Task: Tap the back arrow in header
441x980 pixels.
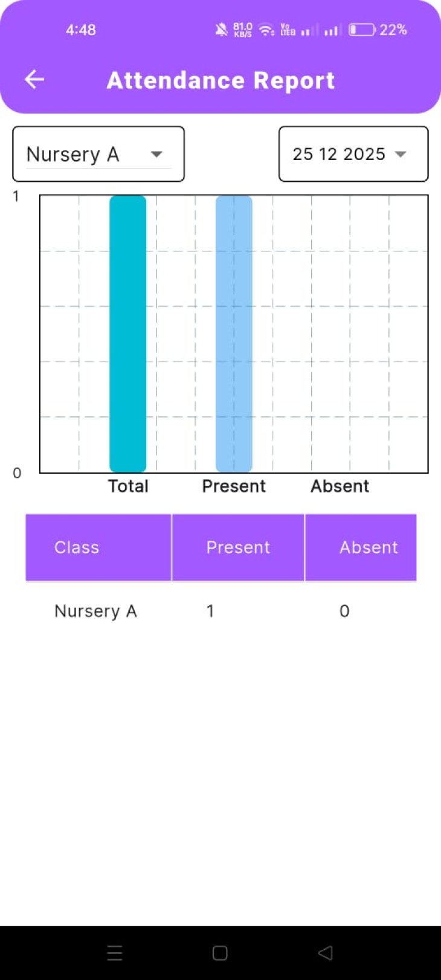Action: pyautogui.click(x=34, y=79)
